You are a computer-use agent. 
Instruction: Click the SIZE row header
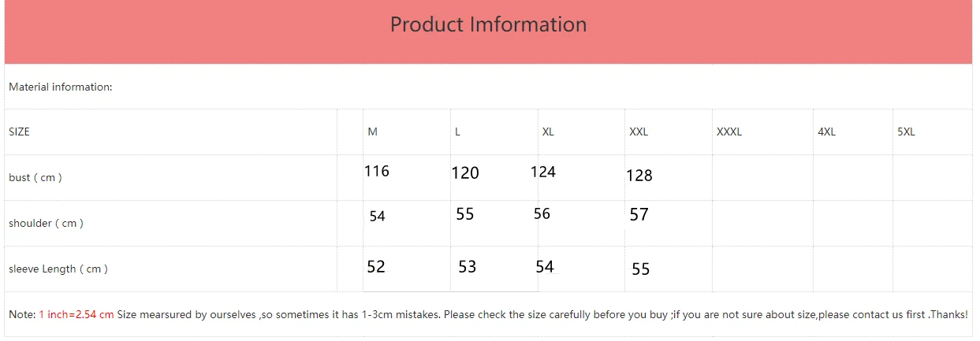coord(19,132)
